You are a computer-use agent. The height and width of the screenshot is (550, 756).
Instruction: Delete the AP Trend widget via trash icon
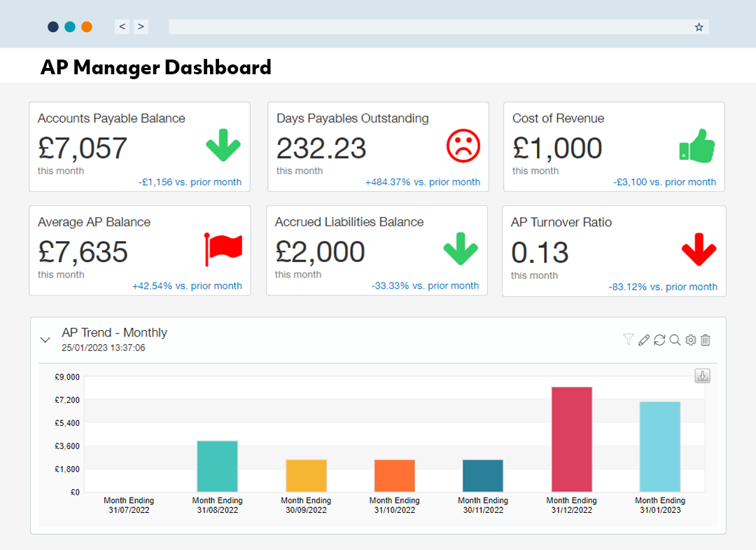706,340
